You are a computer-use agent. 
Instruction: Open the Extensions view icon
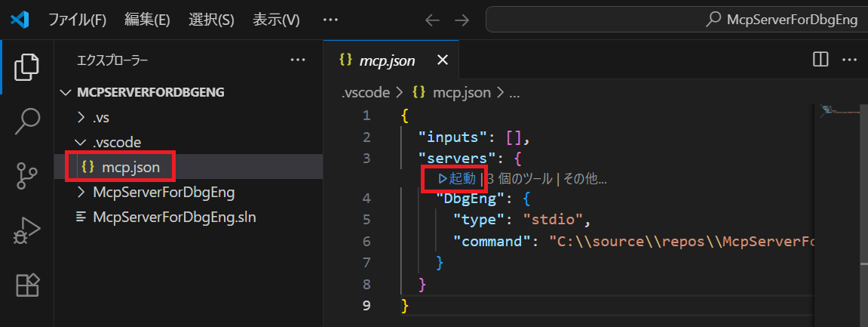[x=27, y=285]
